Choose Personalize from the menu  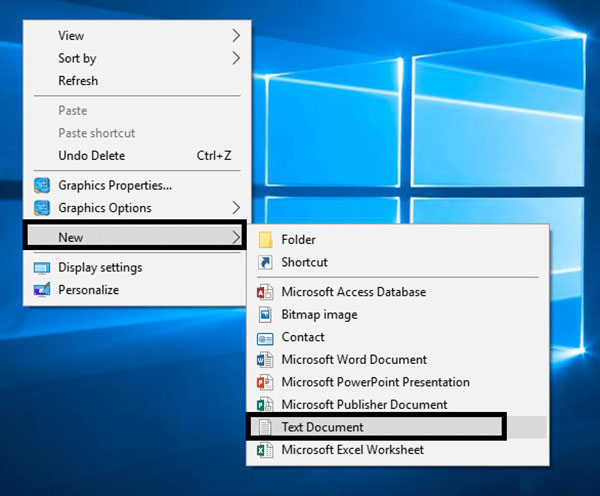click(137, 290)
